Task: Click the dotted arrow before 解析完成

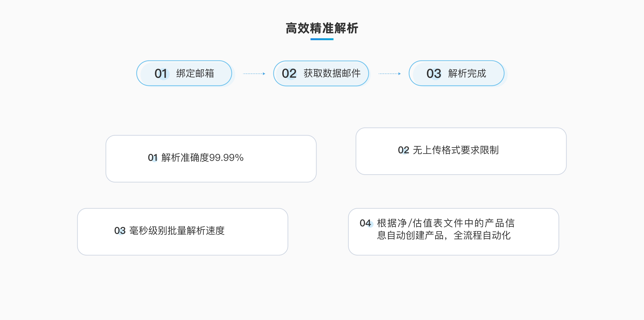Action: pos(390,74)
